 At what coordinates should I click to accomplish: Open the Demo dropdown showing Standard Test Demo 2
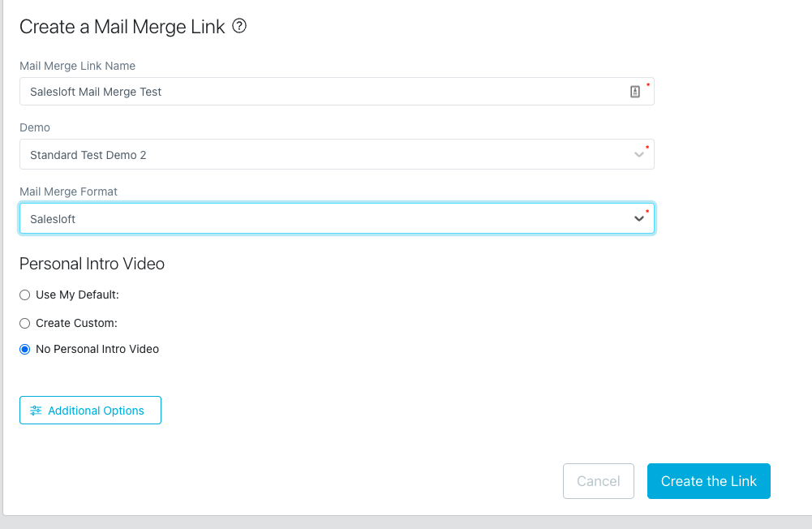click(324, 154)
